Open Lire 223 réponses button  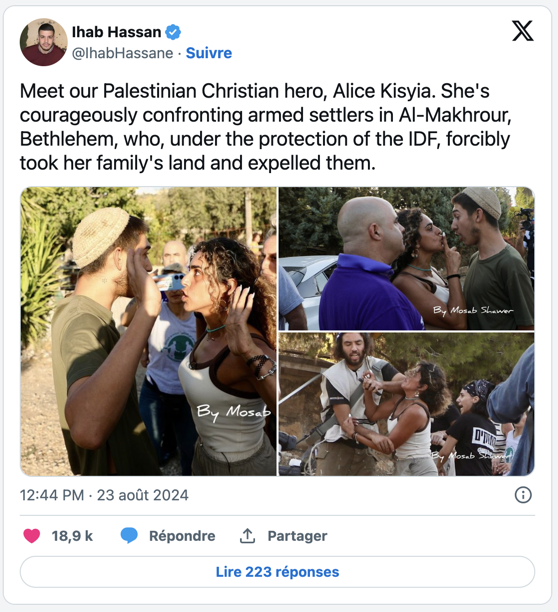277,572
